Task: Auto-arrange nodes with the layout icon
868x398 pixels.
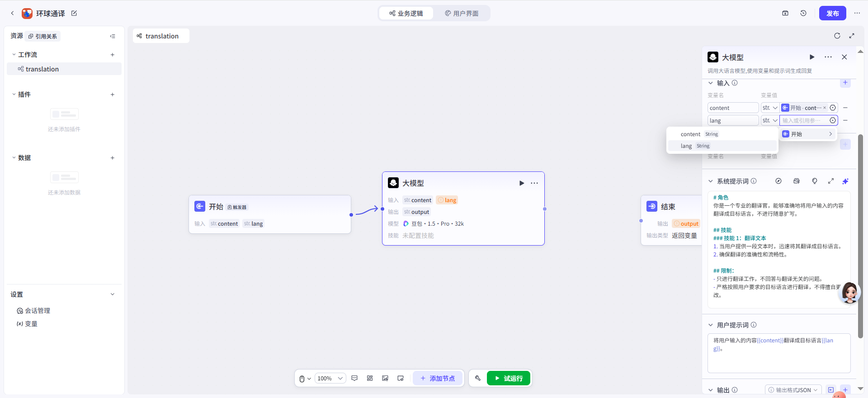Action: (x=370, y=378)
